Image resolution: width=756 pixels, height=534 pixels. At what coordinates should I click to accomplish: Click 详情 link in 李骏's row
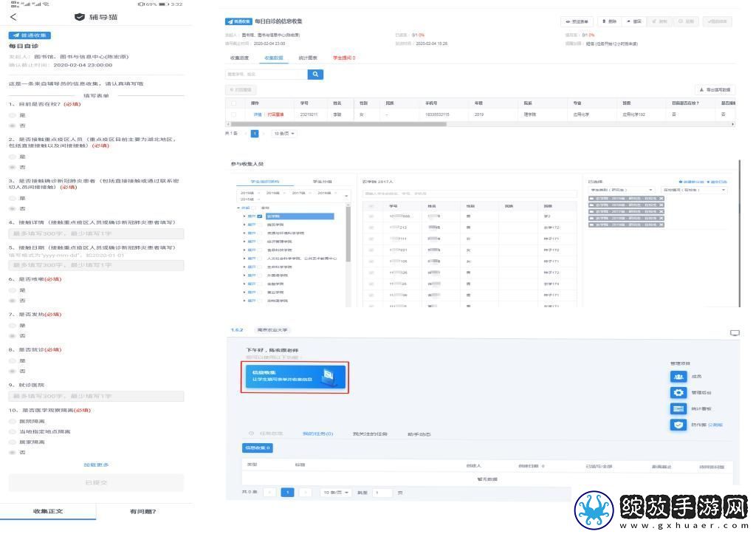[x=258, y=114]
